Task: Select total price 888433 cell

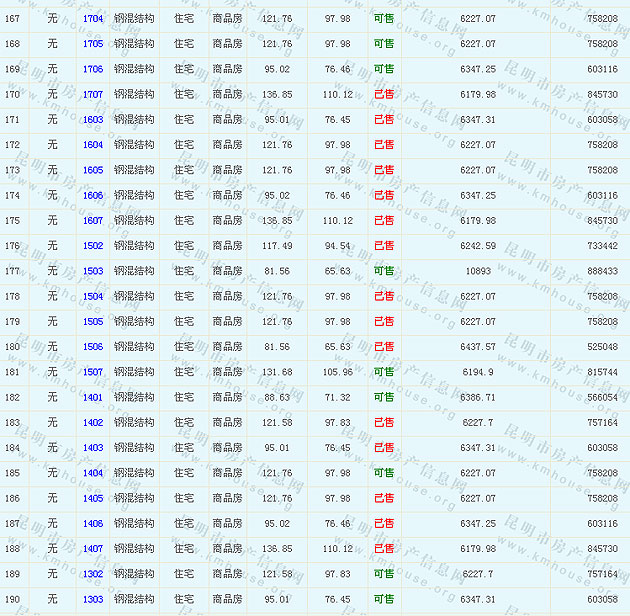Action: tap(602, 271)
